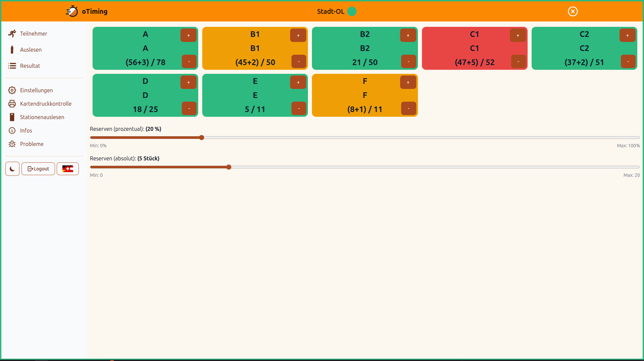Click the Stationenauslesen station icon

12,117
